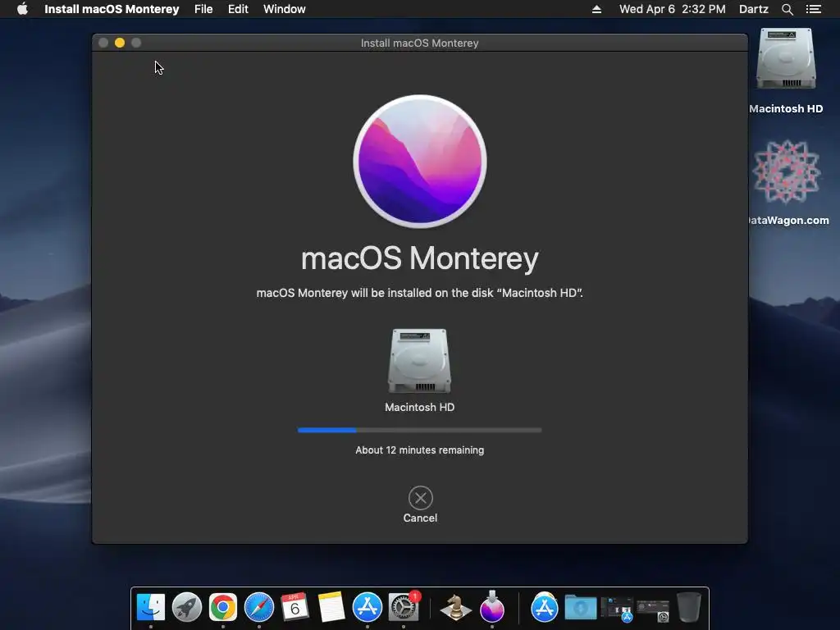The image size is (840, 630).
Task: Click the eject icon in menu bar
Action: click(x=596, y=9)
